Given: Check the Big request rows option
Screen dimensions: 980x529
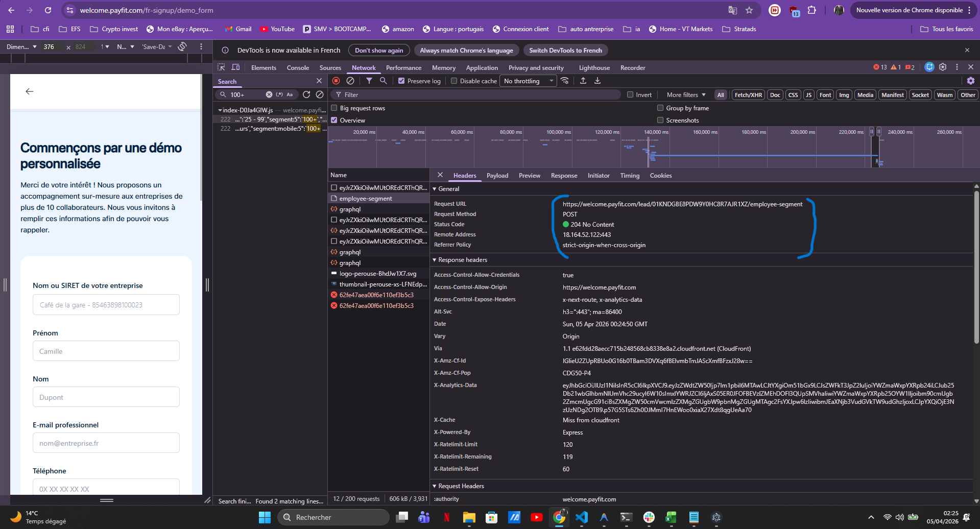Looking at the screenshot, I should click(x=334, y=108).
